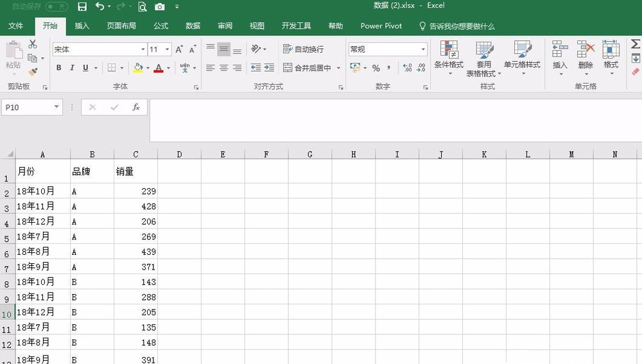
Task: Click the Increase Font Size icon
Action: click(x=179, y=49)
